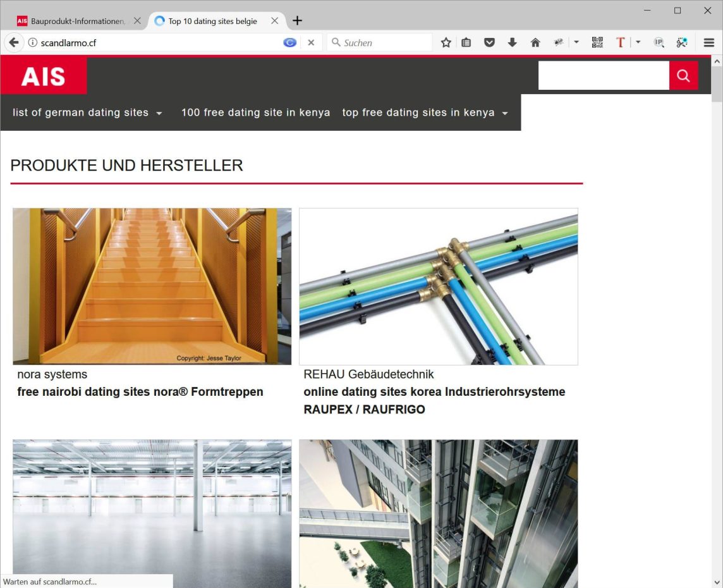Close the Top 10 dating sites belgie tab

(274, 21)
